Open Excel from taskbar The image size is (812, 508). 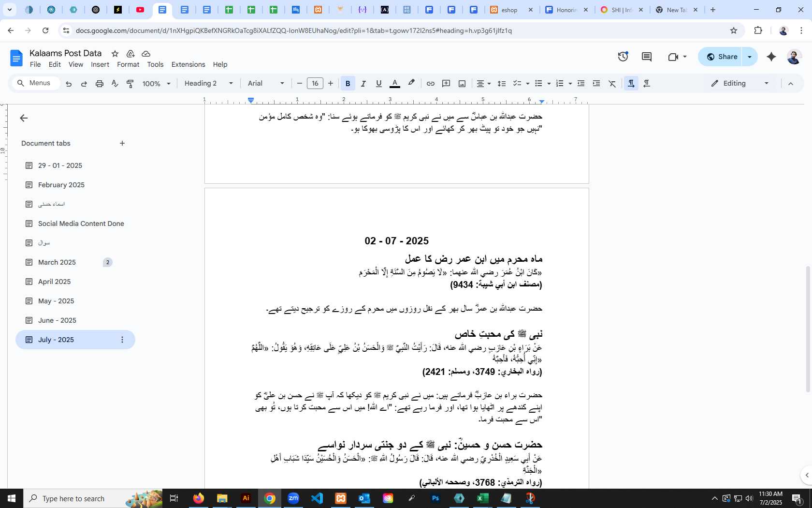point(482,498)
